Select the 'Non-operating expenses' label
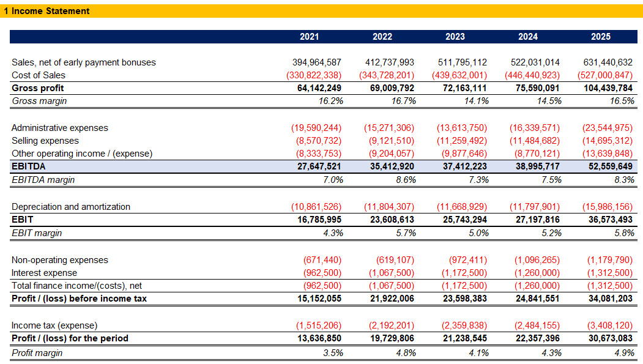Screen dimensions: 643x364 (x=60, y=260)
